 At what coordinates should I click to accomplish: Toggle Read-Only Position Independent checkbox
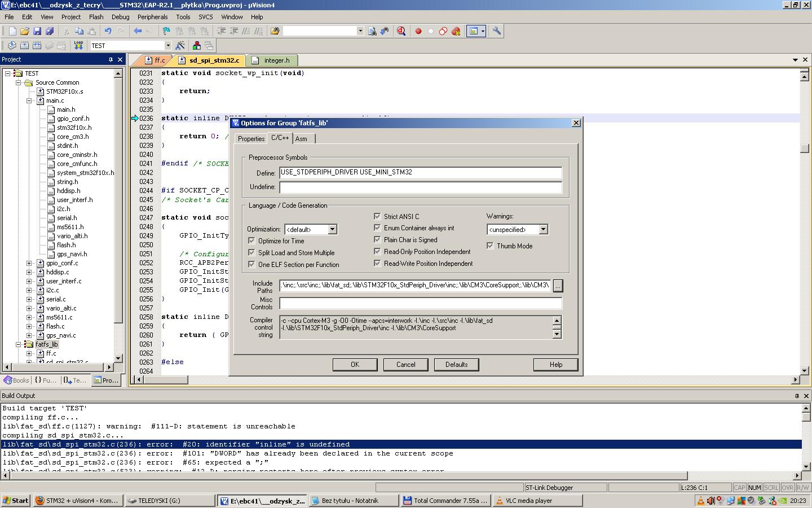click(377, 251)
